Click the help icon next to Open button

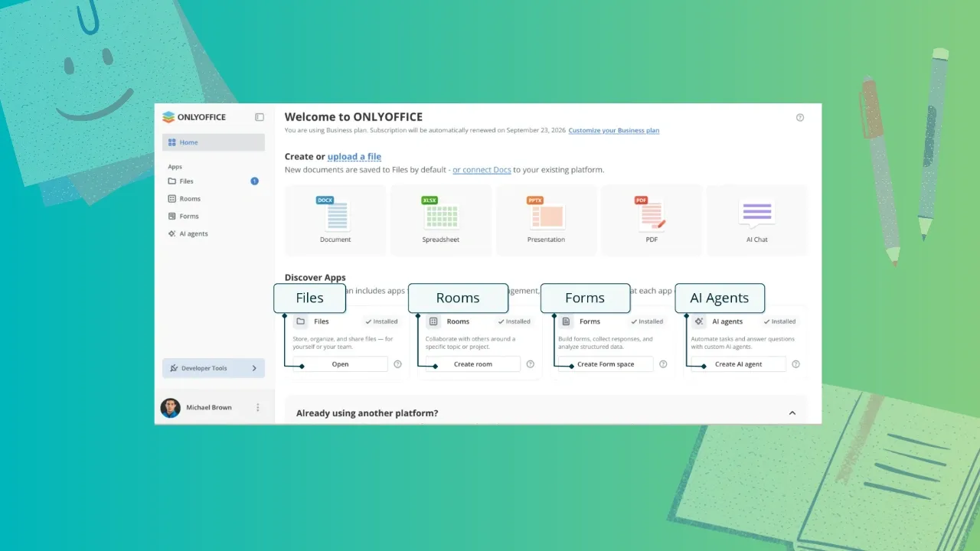(397, 364)
